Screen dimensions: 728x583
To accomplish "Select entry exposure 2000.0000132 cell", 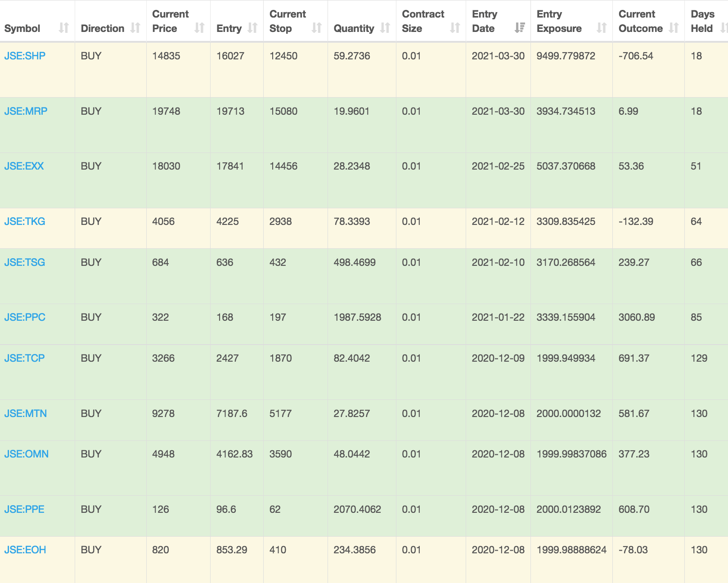I will 569,413.
